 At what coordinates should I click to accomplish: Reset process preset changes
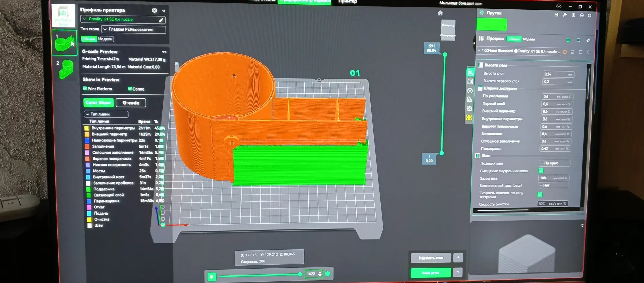pyautogui.click(x=565, y=52)
